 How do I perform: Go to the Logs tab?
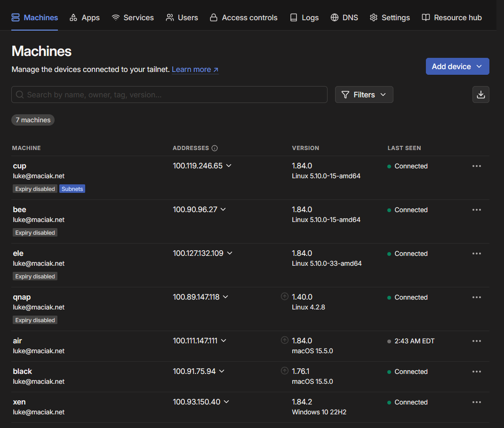click(x=304, y=17)
